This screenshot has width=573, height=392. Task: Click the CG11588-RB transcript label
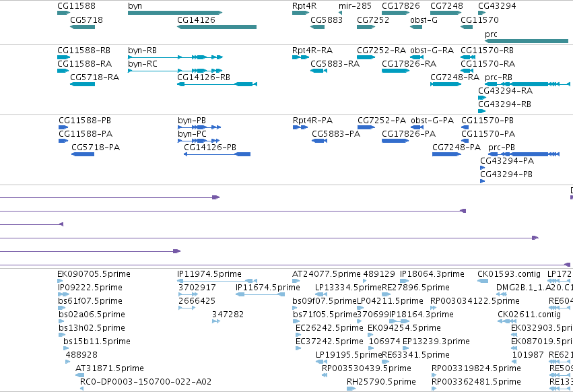click(x=83, y=50)
